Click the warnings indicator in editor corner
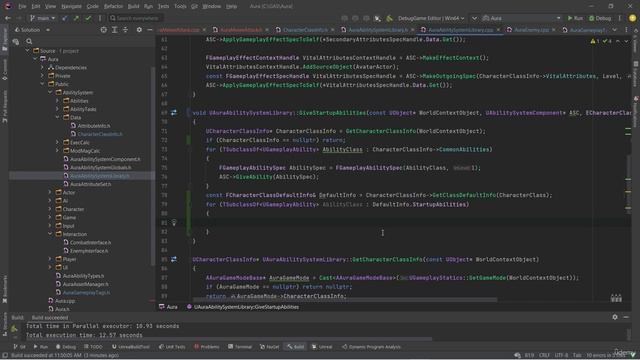 595,41
